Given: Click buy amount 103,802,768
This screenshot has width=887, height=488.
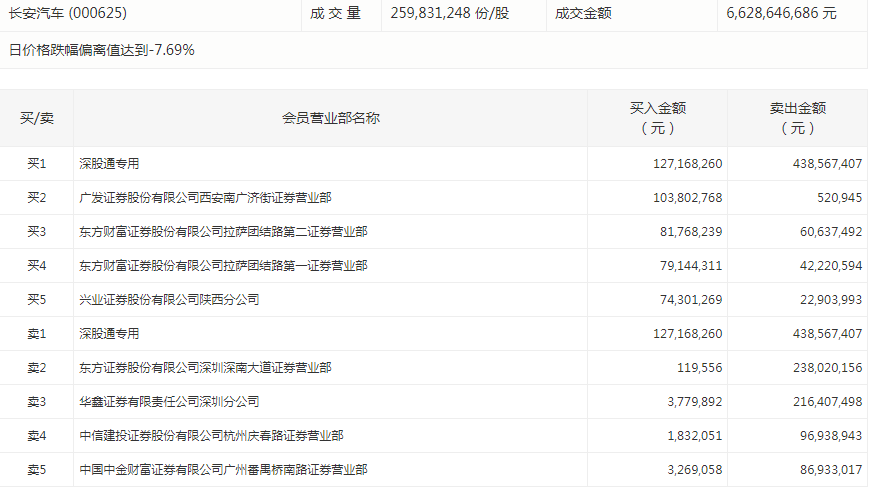Looking at the screenshot, I should 687,198.
